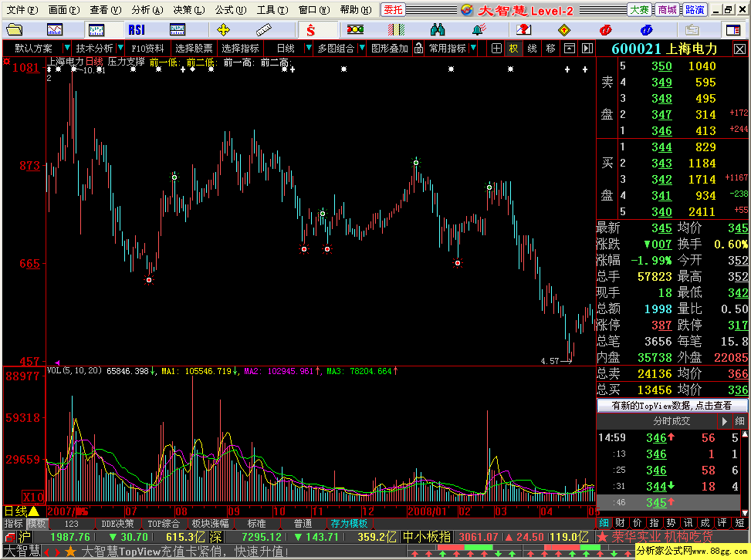The width and height of the screenshot is (751, 560).
Task: Expand the 多图组合 dropdown arrow
Action: (362, 48)
